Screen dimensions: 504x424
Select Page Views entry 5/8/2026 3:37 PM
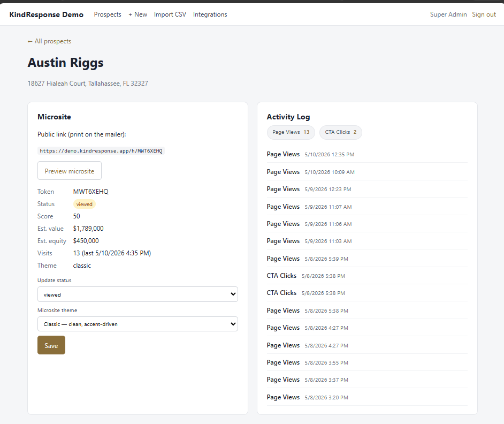366,380
